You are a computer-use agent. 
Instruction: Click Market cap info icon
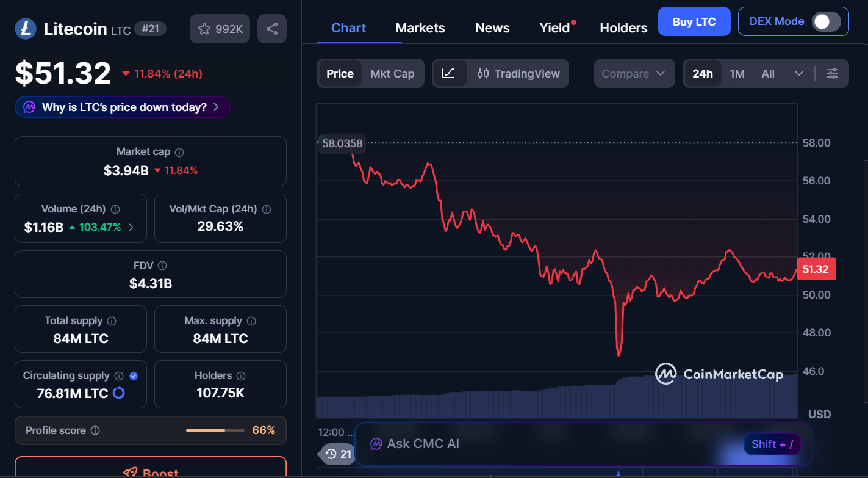[179, 152]
